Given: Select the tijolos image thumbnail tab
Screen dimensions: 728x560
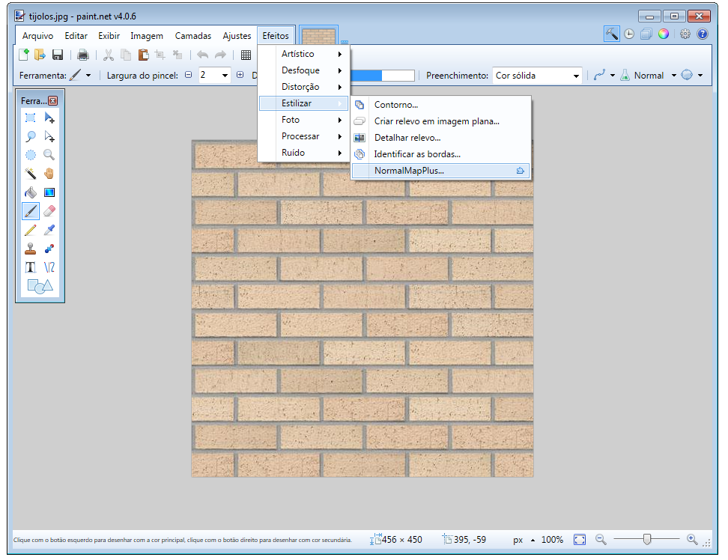Looking at the screenshot, I should pos(319,35).
